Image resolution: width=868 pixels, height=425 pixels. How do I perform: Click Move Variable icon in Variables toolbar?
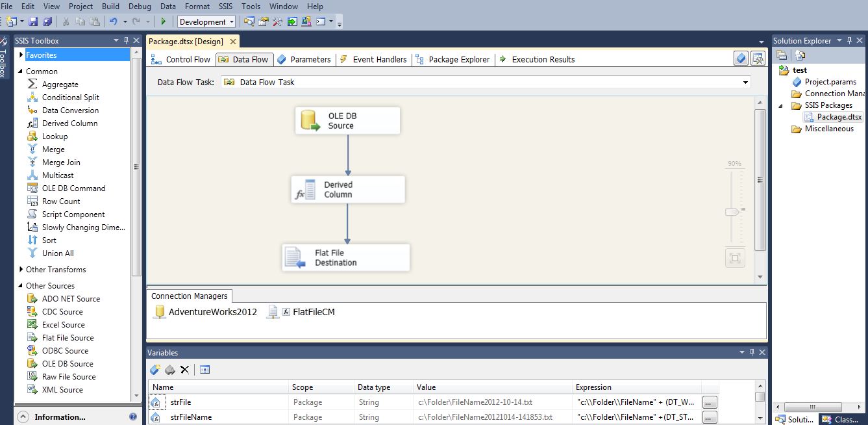click(170, 370)
